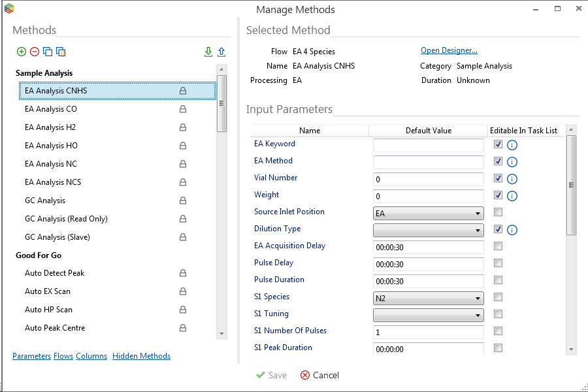The image size is (588, 392).
Task: Enable Editable In Task List for Source Inlet Position
Action: 498,212
